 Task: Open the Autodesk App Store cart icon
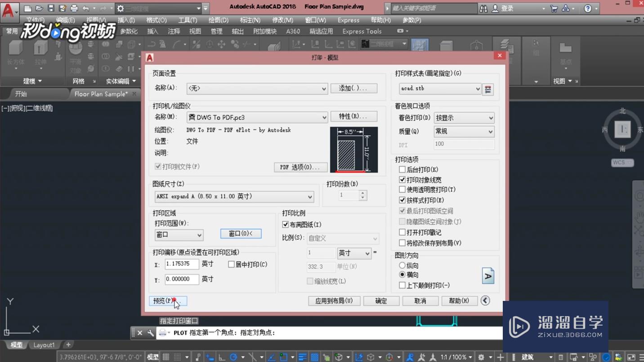pos(554,9)
